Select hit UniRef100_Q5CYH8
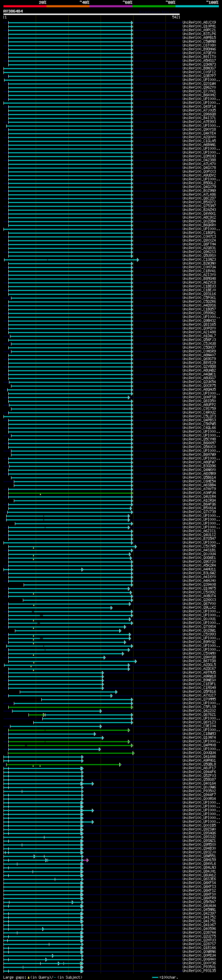The height and width of the screenshot is (980, 222). [199, 439]
